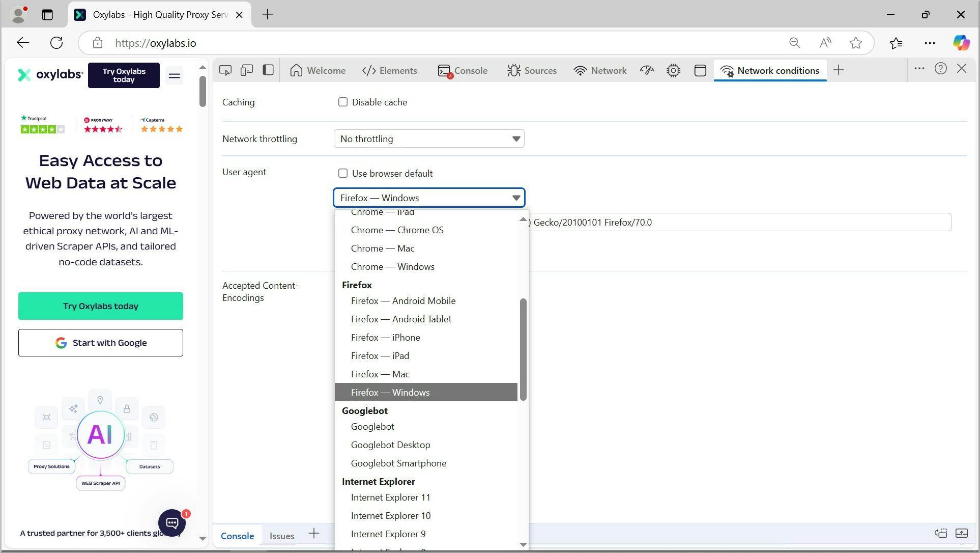Switch to the Sources tab
This screenshot has height=553, width=980.
(x=532, y=70)
